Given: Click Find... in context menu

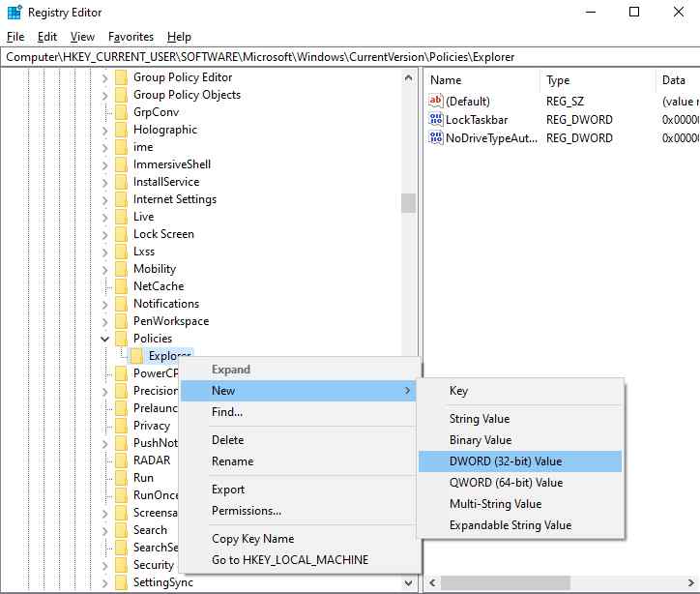Looking at the screenshot, I should (x=299, y=412).
